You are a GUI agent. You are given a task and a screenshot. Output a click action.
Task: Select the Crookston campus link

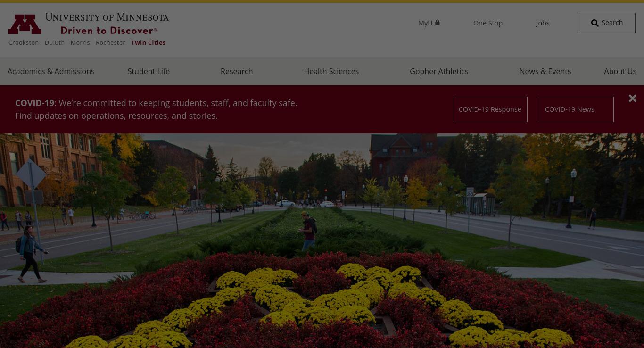coord(24,42)
